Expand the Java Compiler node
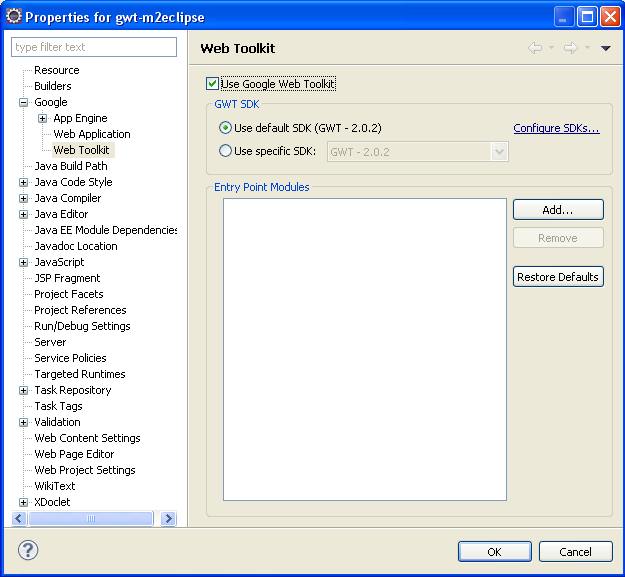This screenshot has height=577, width=625. [24, 198]
